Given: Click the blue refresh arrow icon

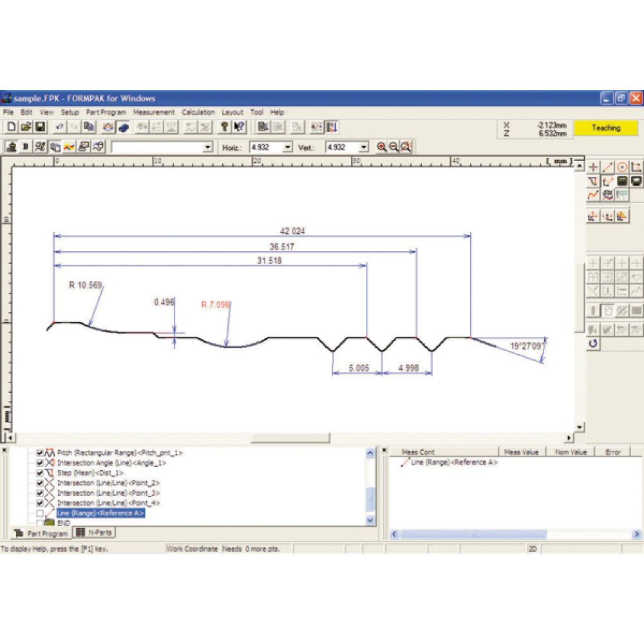Looking at the screenshot, I should [x=593, y=344].
